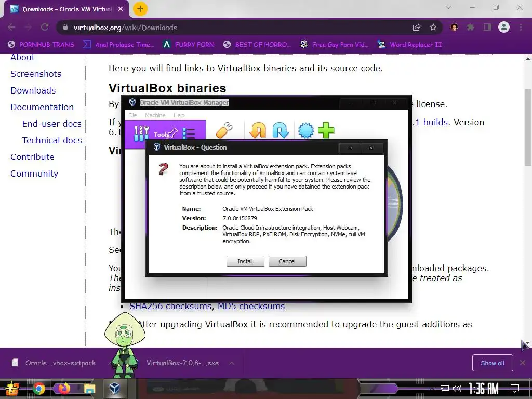
Task: Toggle the Chrome side panel icon
Action: point(487,27)
